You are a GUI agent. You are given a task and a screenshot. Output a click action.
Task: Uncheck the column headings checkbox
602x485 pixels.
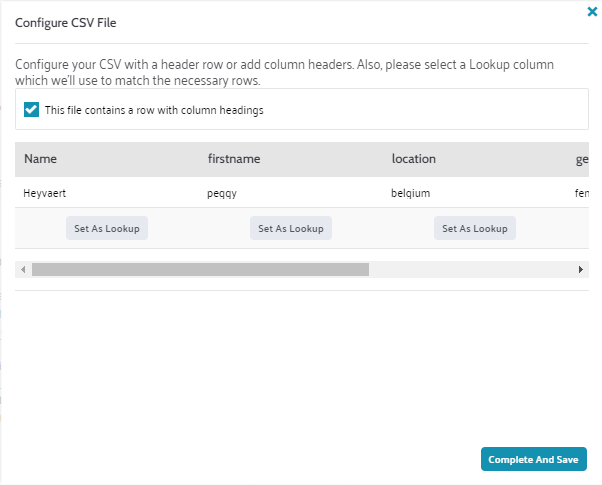click(x=32, y=110)
